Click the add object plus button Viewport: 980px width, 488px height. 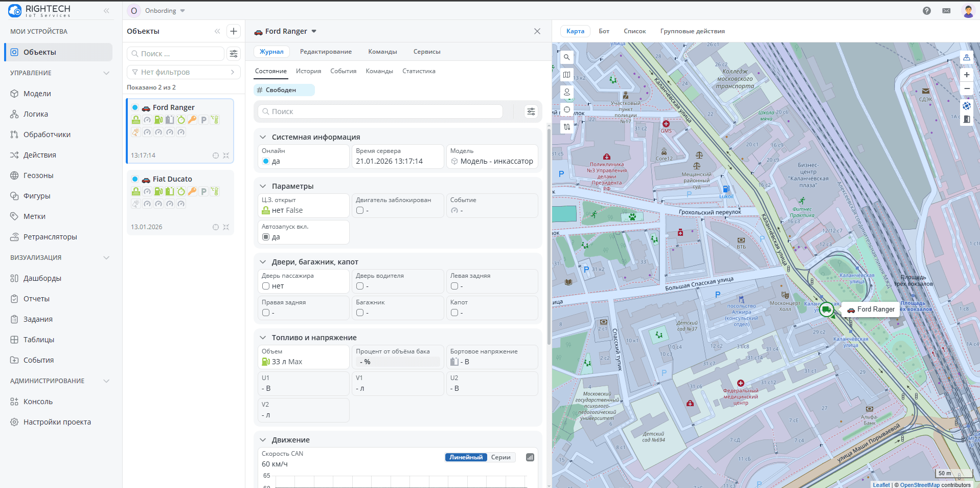(x=234, y=31)
